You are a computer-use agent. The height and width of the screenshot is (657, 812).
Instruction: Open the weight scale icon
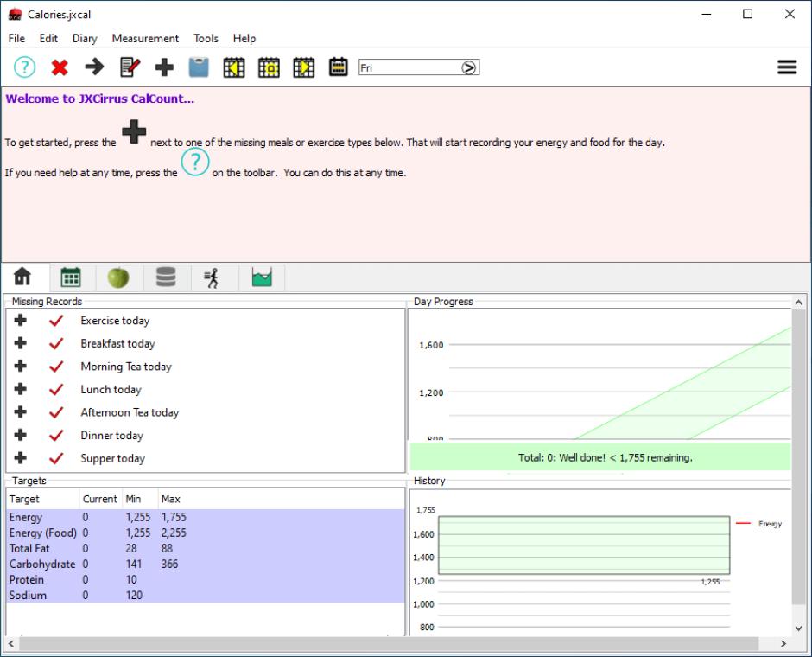pos(199,67)
